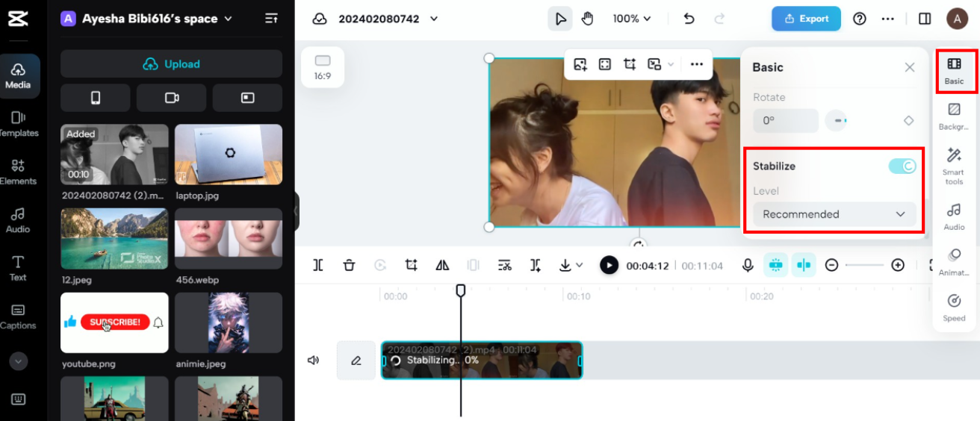This screenshot has width=980, height=421.
Task: Click the cloud save status icon
Action: pyautogui.click(x=320, y=19)
